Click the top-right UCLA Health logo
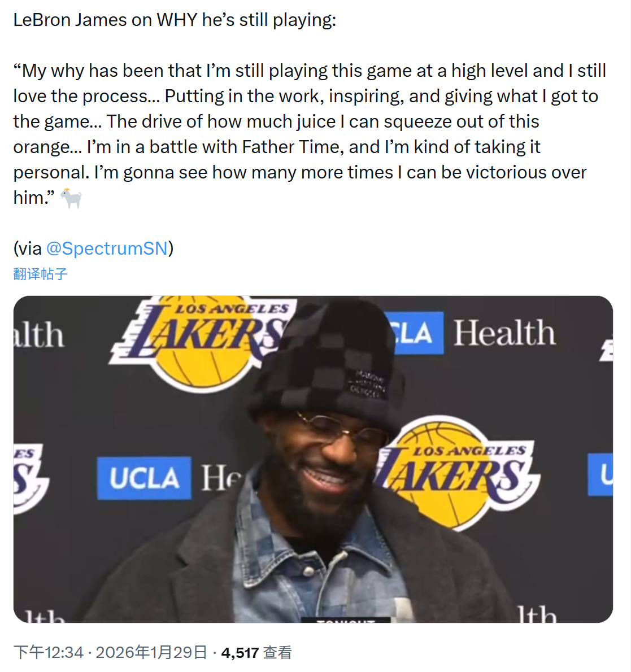Viewport: 631px width, 672px height. (472, 333)
